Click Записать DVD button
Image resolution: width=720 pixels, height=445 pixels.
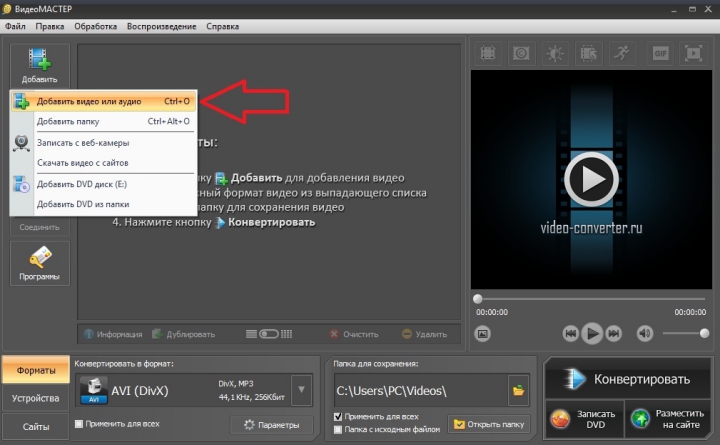click(x=584, y=419)
